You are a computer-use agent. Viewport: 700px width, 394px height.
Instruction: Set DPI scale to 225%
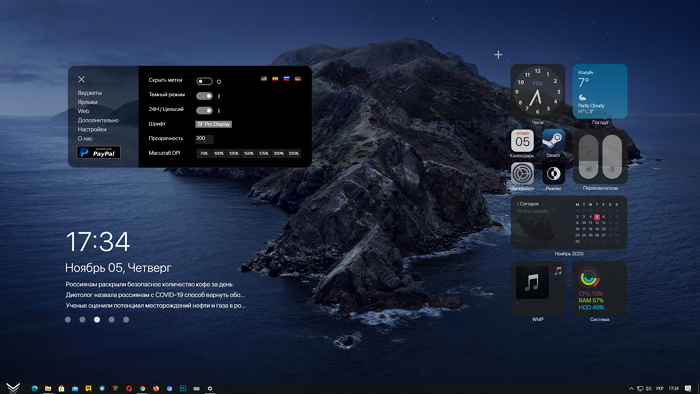pos(293,153)
